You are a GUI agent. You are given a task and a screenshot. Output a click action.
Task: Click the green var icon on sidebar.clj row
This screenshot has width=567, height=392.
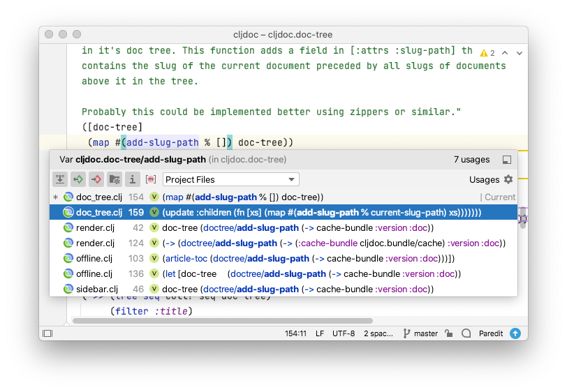point(154,289)
